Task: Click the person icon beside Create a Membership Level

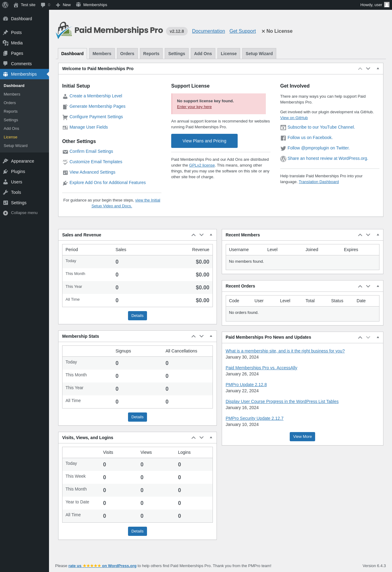Action: (x=65, y=96)
